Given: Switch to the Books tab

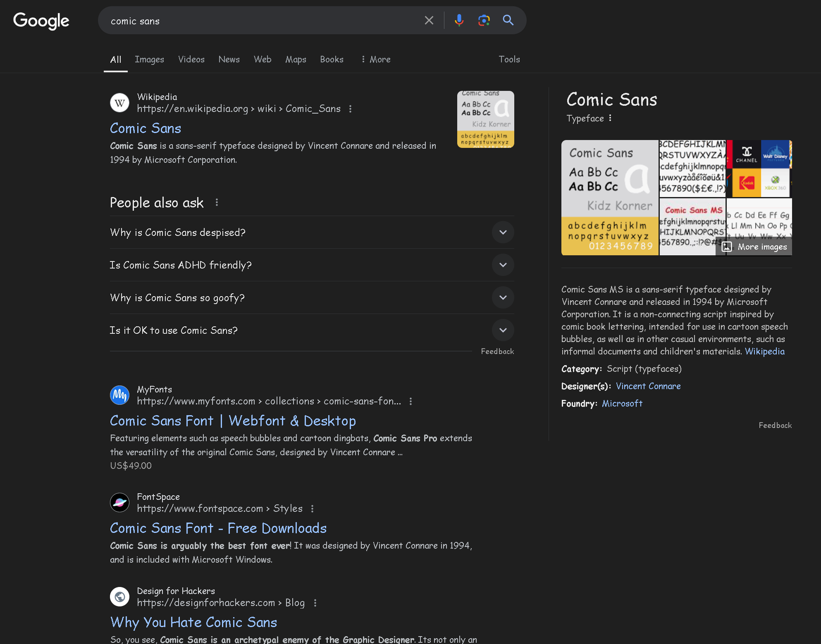Looking at the screenshot, I should pos(332,59).
